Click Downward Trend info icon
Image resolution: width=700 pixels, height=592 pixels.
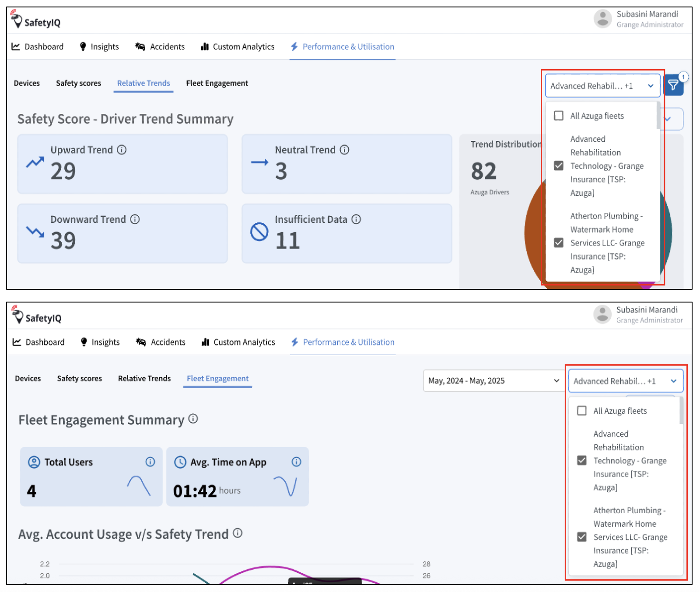tap(135, 219)
